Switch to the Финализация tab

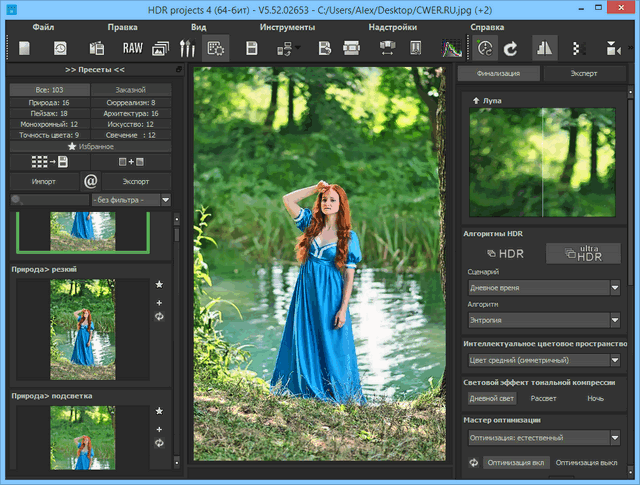498,73
